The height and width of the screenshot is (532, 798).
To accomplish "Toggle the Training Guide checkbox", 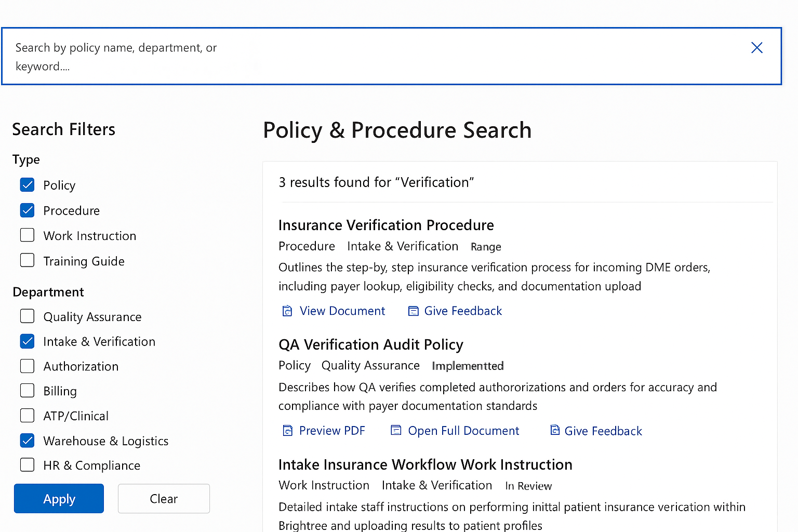I will point(28,260).
